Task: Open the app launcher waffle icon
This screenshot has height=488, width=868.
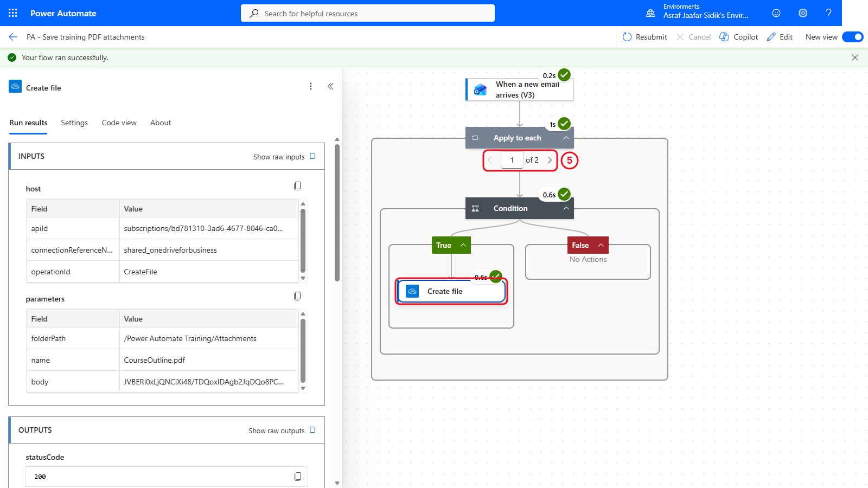Action: point(13,13)
